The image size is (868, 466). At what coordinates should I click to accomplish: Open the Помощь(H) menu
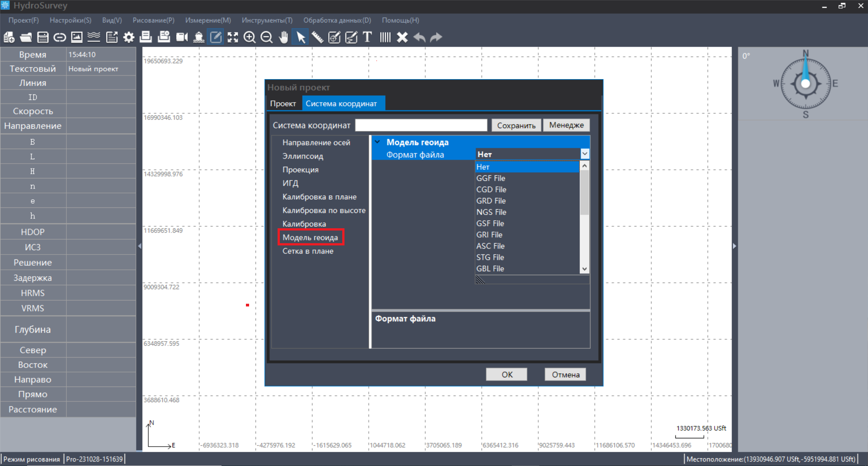tap(401, 20)
